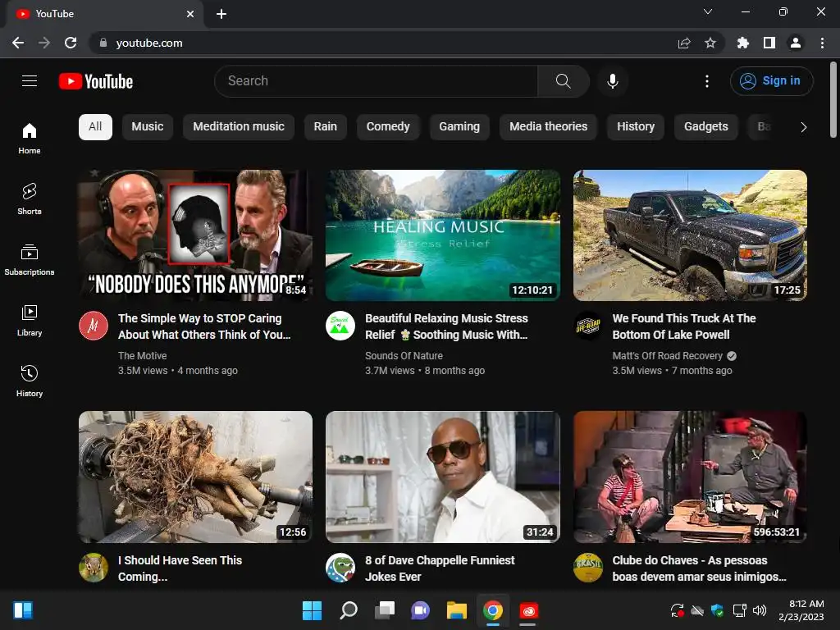Go back with browser back arrow
The width and height of the screenshot is (840, 630).
click(x=18, y=43)
